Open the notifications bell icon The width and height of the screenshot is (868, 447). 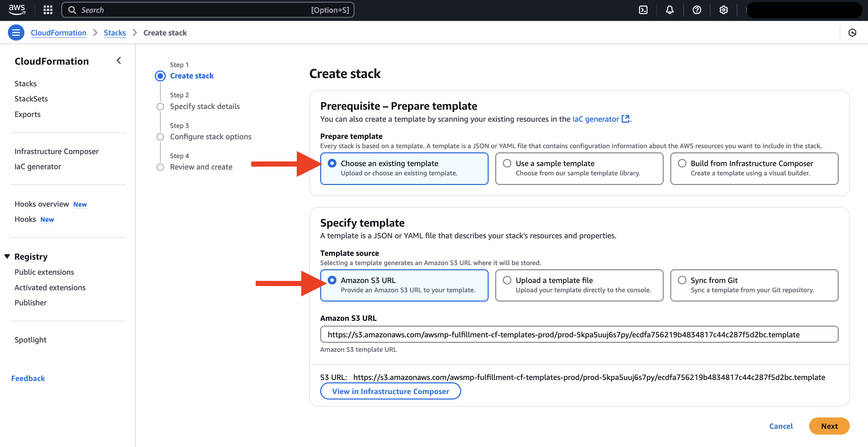pos(670,10)
